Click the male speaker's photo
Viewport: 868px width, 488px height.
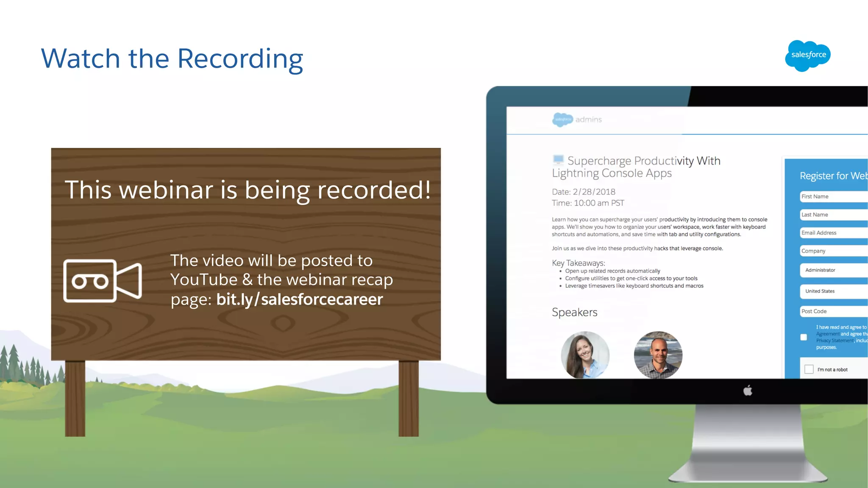658,355
